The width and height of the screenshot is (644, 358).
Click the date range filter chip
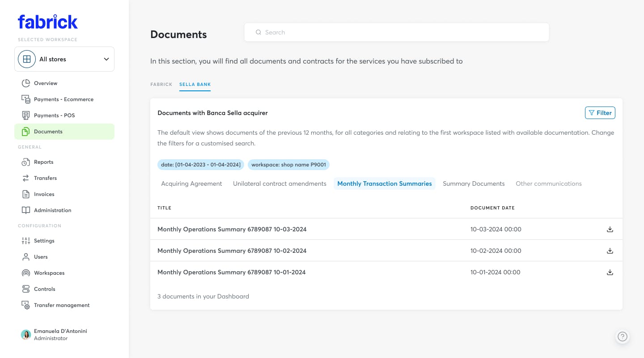pos(201,165)
